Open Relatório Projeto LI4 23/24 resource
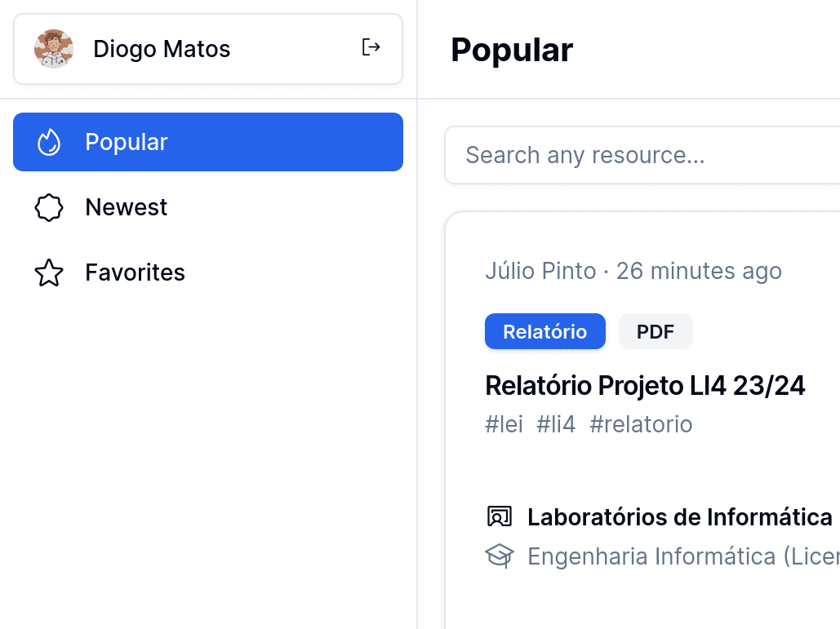Screen dimensions: 840x629 [x=645, y=385]
